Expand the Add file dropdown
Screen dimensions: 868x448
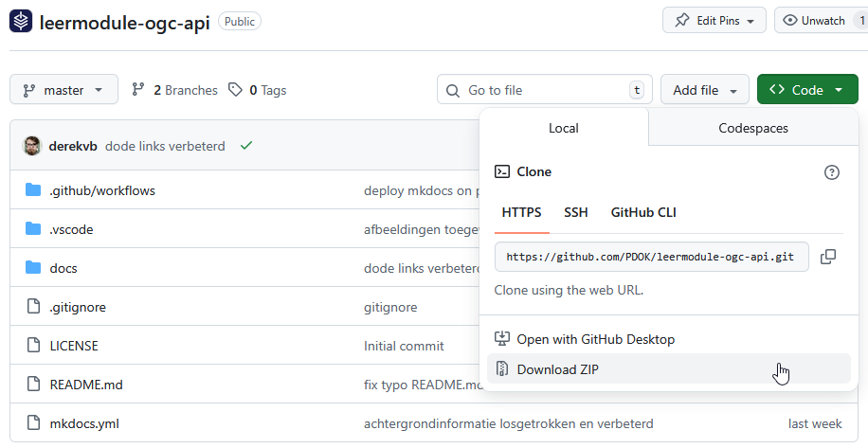point(704,90)
